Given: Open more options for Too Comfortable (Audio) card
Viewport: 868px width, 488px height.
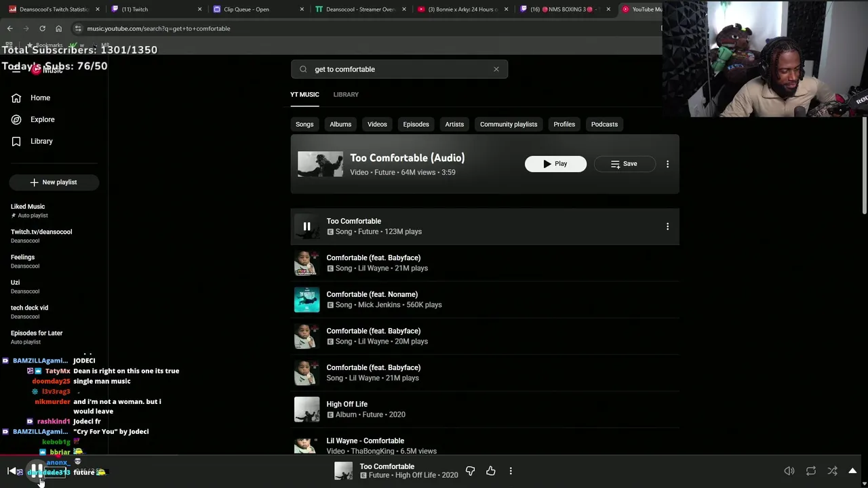Looking at the screenshot, I should point(667,164).
